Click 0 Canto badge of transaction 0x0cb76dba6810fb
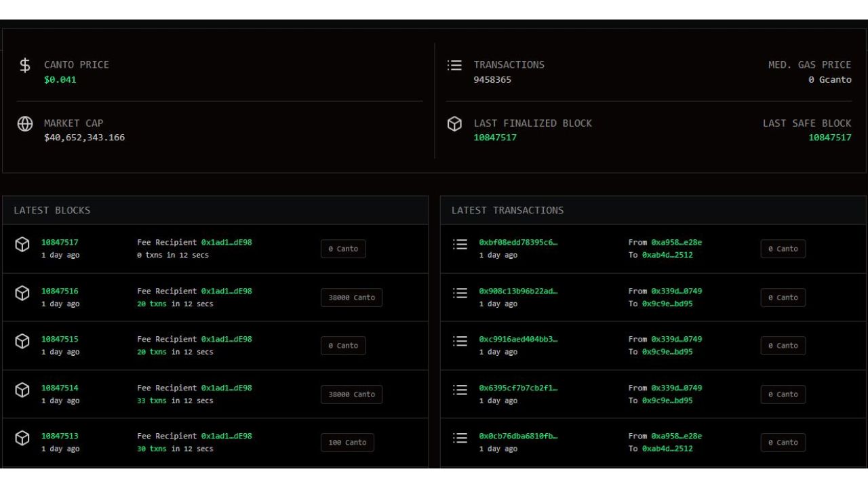Screen dimensions: 868x488 coord(783,443)
